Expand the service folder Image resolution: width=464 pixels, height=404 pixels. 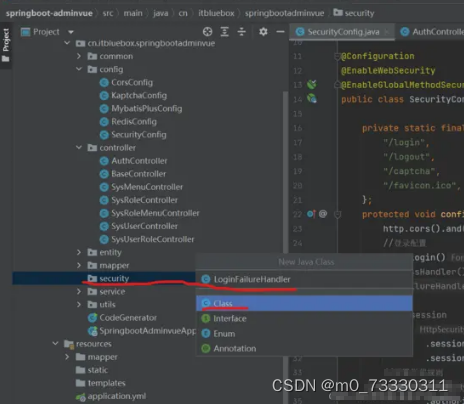point(79,292)
